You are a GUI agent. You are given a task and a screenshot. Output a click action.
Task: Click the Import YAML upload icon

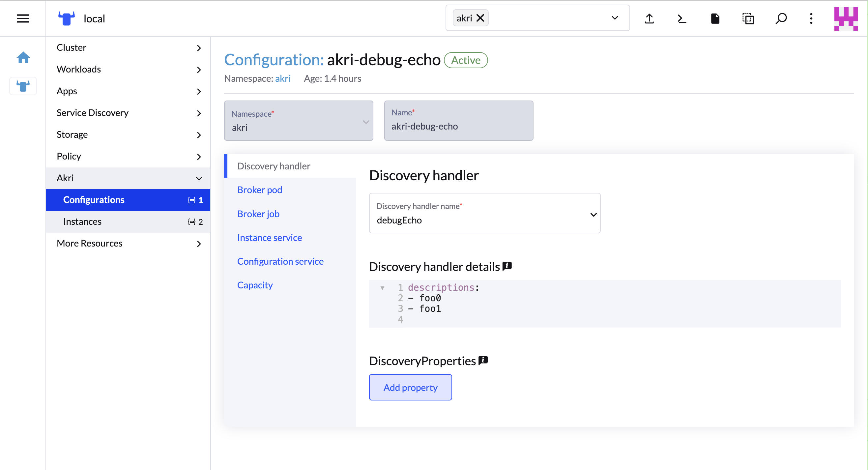[649, 18]
